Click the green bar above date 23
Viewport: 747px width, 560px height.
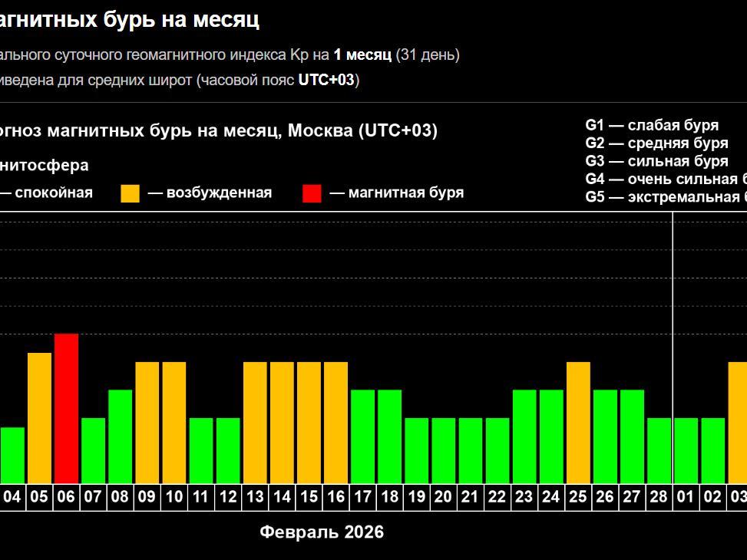coord(524,436)
